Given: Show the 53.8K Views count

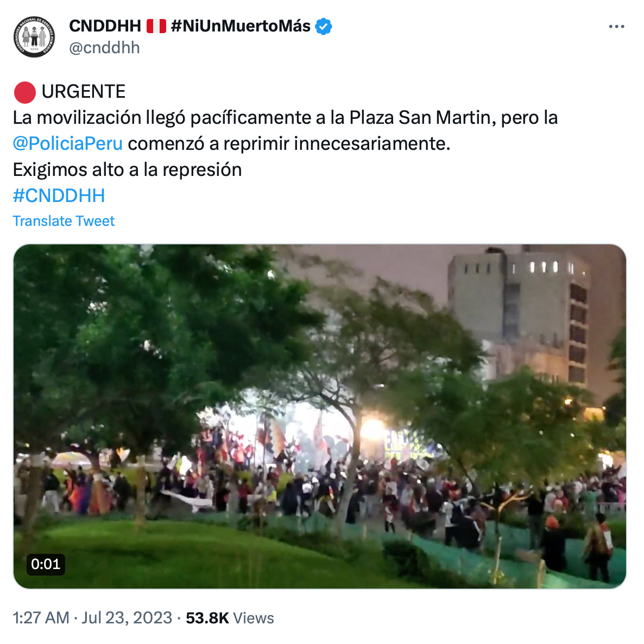Looking at the screenshot, I should [x=230, y=618].
